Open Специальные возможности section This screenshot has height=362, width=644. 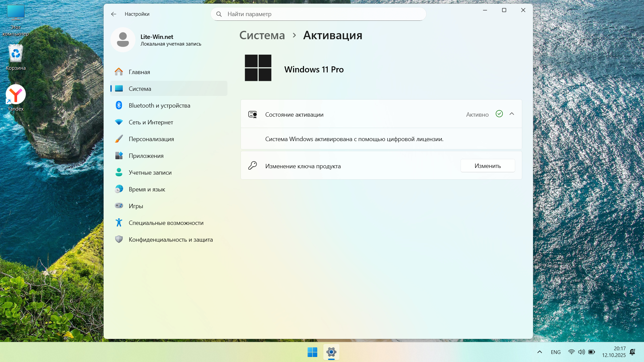[166, 223]
